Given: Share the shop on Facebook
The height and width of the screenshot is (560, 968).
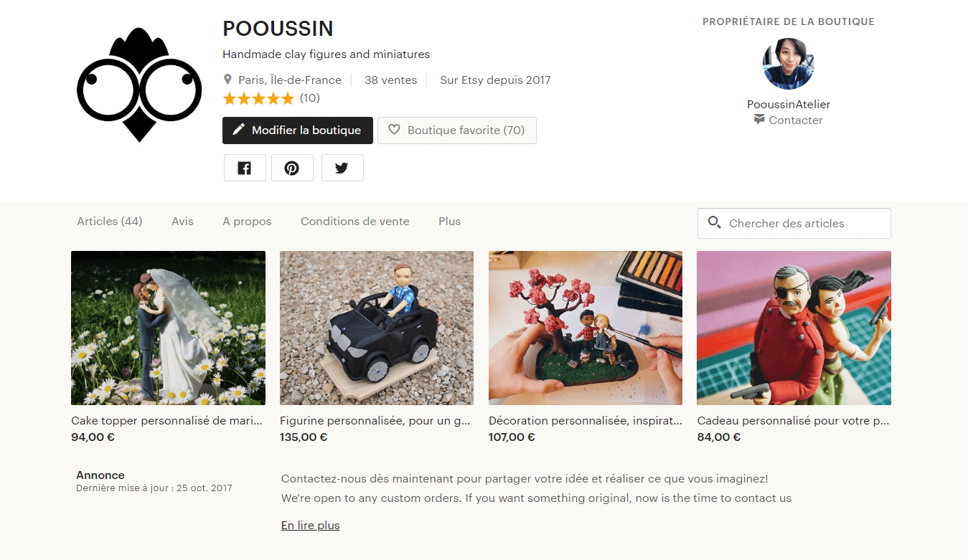Looking at the screenshot, I should [x=245, y=168].
